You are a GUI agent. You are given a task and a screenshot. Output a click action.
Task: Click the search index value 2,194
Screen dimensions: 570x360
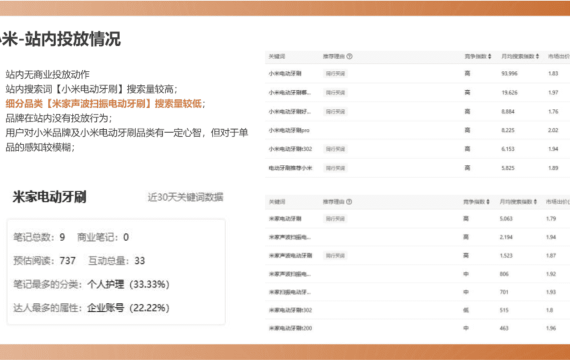pyautogui.click(x=506, y=237)
